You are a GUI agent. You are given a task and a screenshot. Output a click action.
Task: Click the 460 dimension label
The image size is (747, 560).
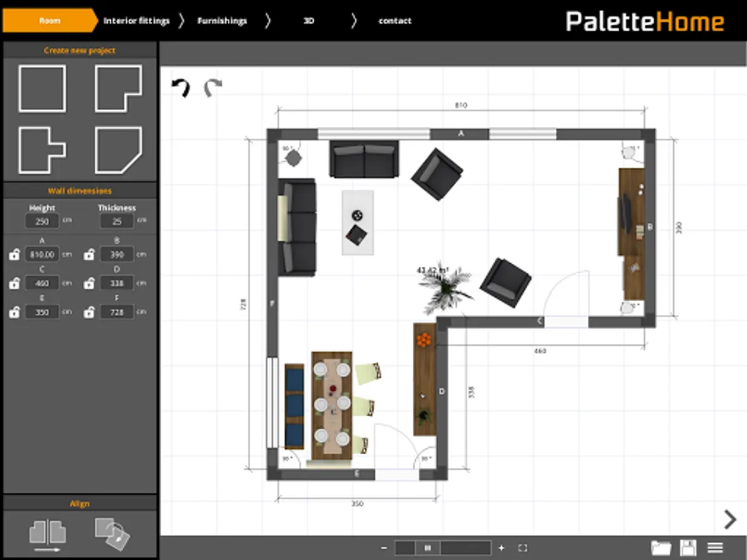pyautogui.click(x=540, y=351)
